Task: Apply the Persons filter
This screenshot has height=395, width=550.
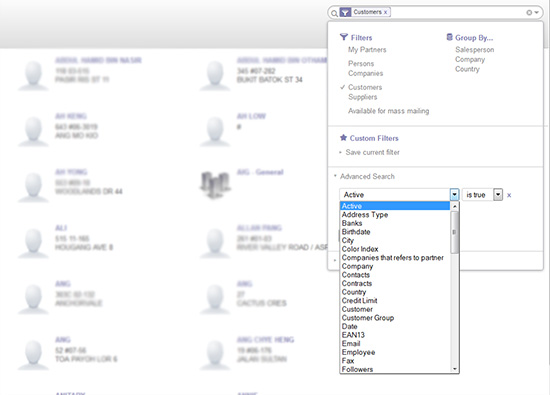Action: coord(361,63)
